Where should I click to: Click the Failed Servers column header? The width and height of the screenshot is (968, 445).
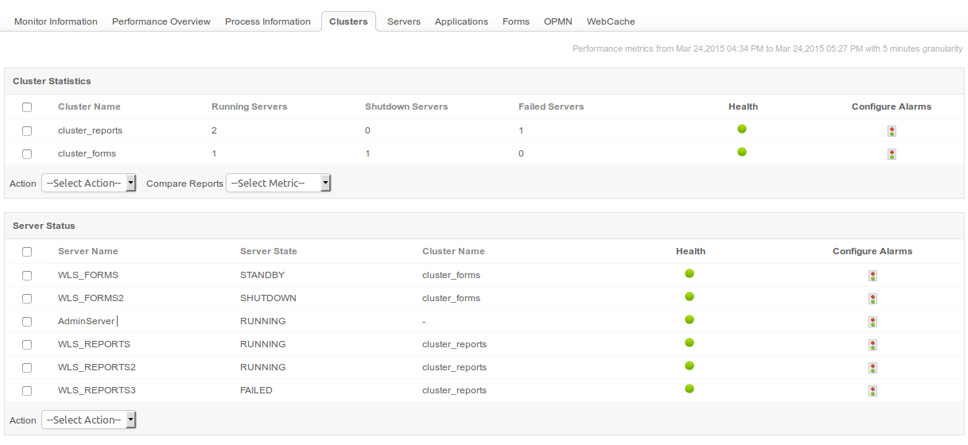pyautogui.click(x=551, y=107)
